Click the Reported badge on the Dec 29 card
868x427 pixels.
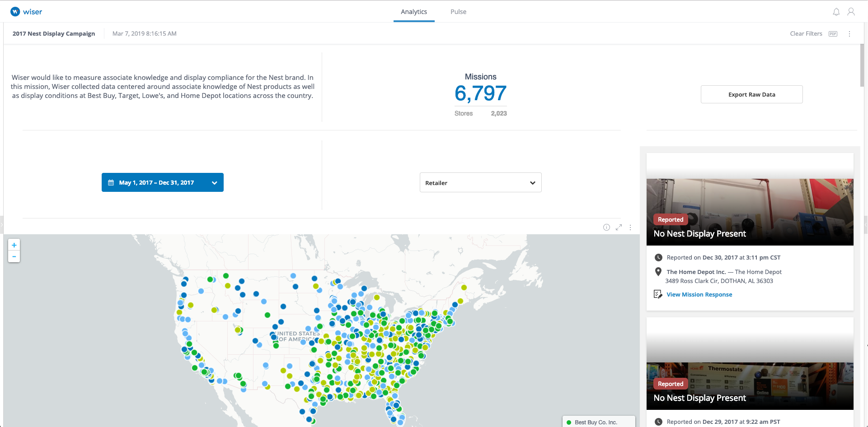pyautogui.click(x=671, y=384)
